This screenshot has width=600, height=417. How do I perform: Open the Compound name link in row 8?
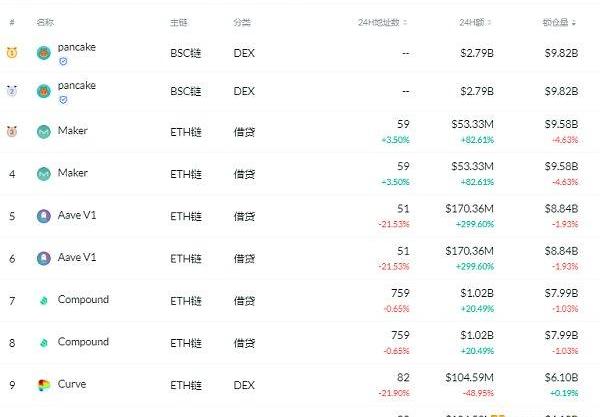point(83,342)
